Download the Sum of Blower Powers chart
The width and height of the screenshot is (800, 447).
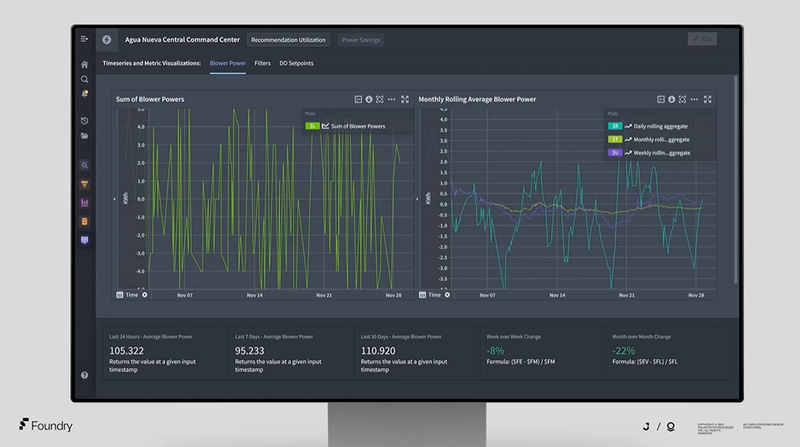370,100
